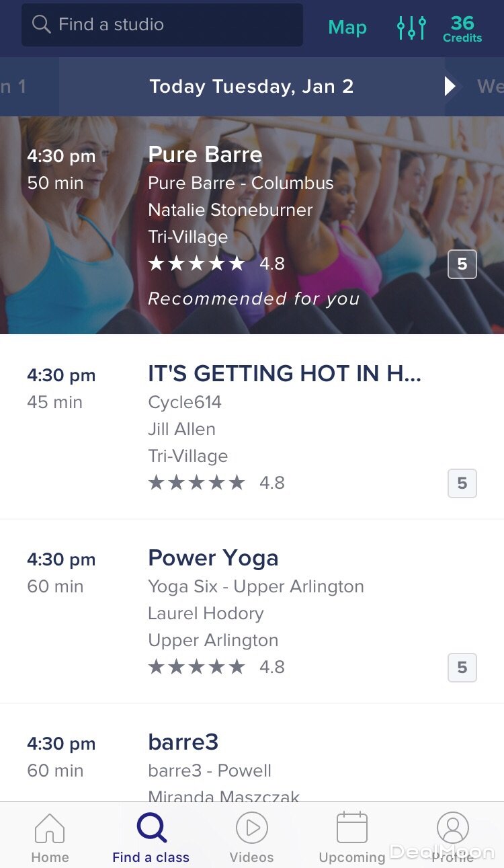Open Upcoming calendar icon
The image size is (504, 868).
(x=352, y=828)
